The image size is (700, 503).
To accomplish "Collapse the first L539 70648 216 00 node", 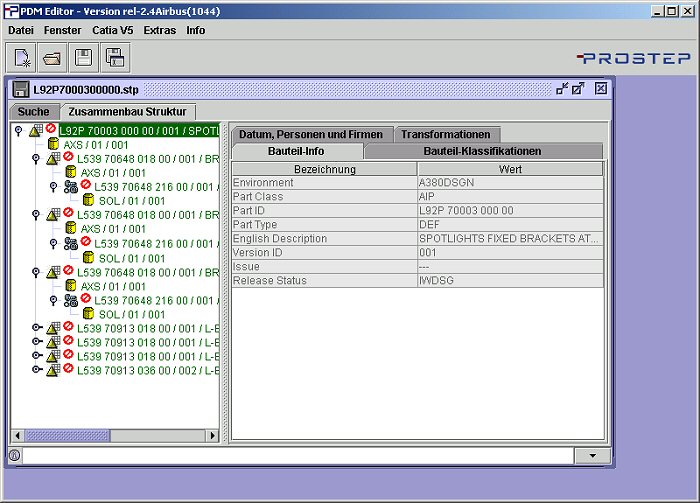I will click(x=54, y=187).
